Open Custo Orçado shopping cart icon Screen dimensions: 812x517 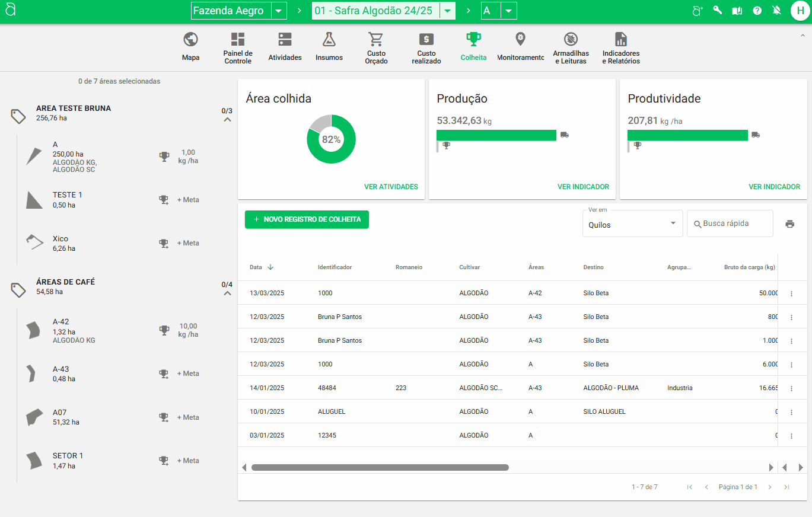375,40
